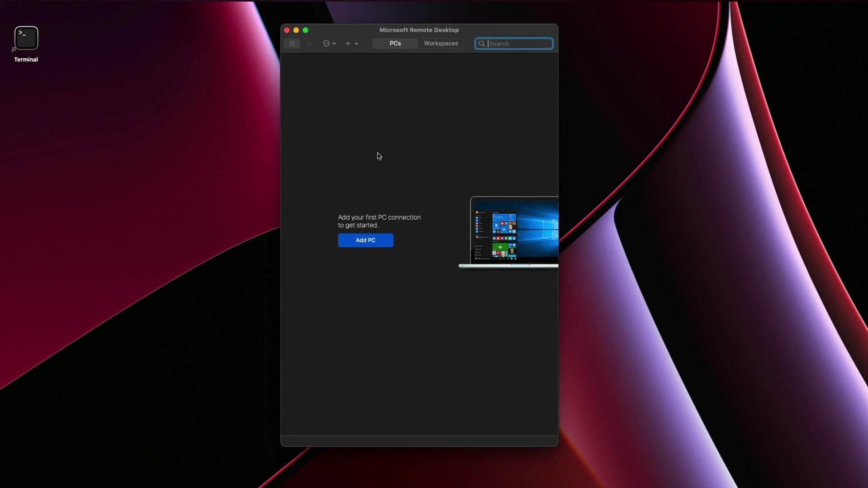Switch to list view layout
Image resolution: width=868 pixels, height=488 pixels.
tap(309, 44)
